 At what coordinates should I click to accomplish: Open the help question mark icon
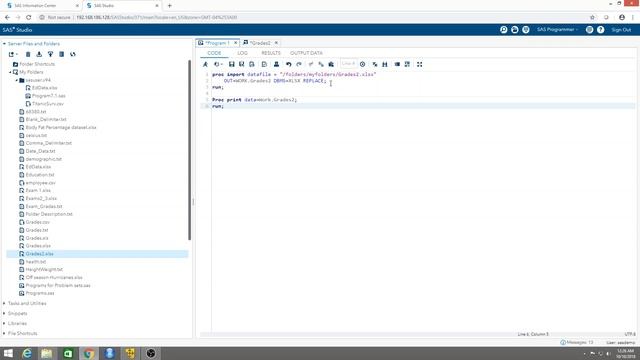(x=600, y=30)
